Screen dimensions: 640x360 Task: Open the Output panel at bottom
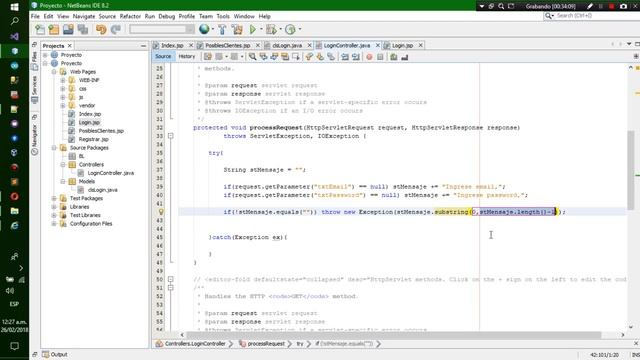(55, 354)
